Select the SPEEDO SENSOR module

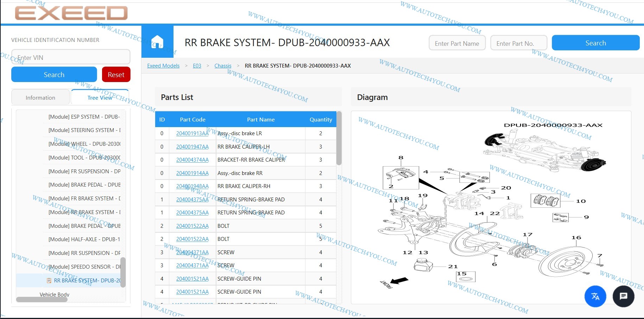(84, 267)
